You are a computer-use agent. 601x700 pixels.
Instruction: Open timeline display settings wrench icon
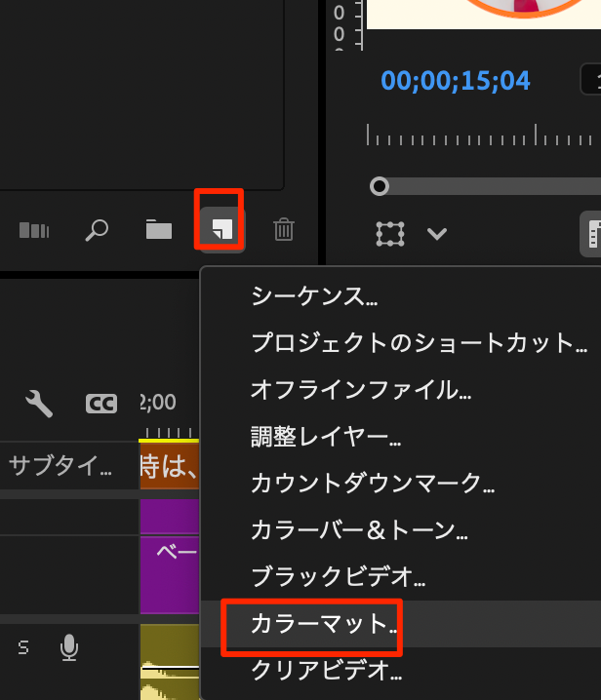coord(39,403)
